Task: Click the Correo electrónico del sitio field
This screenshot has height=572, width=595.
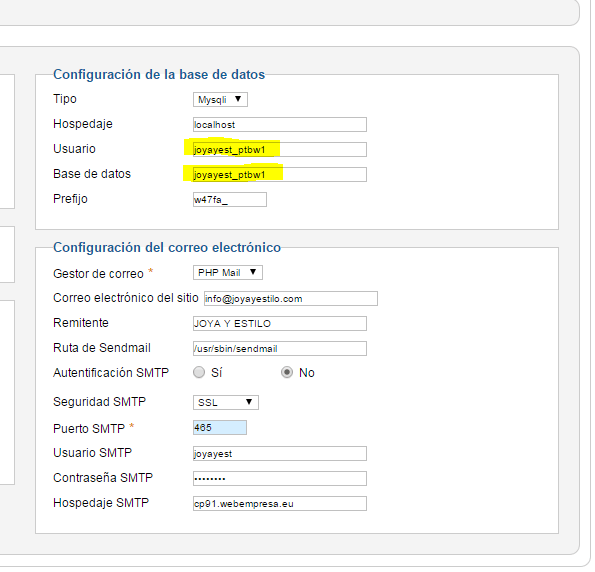Action: point(291,299)
